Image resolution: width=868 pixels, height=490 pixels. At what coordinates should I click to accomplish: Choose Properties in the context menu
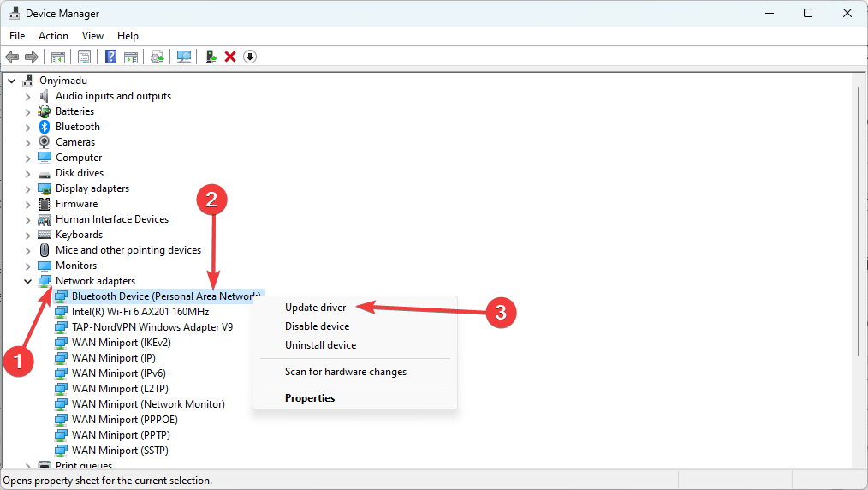309,398
